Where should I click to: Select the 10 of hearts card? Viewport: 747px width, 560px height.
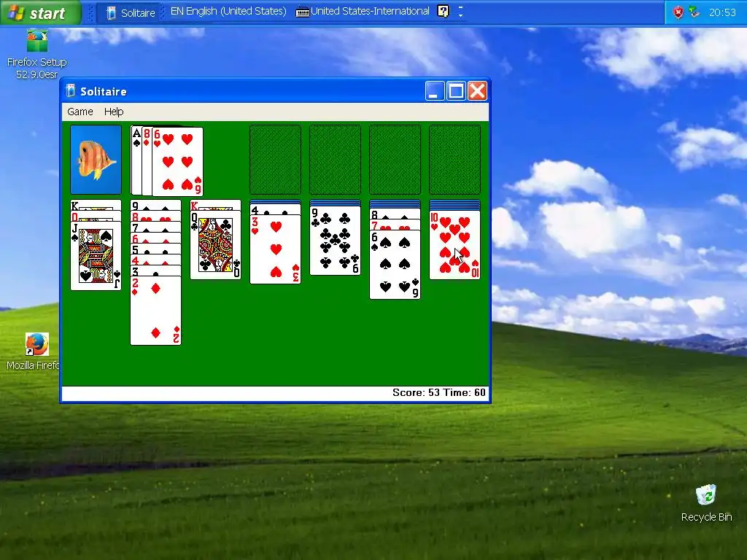pyautogui.click(x=455, y=245)
